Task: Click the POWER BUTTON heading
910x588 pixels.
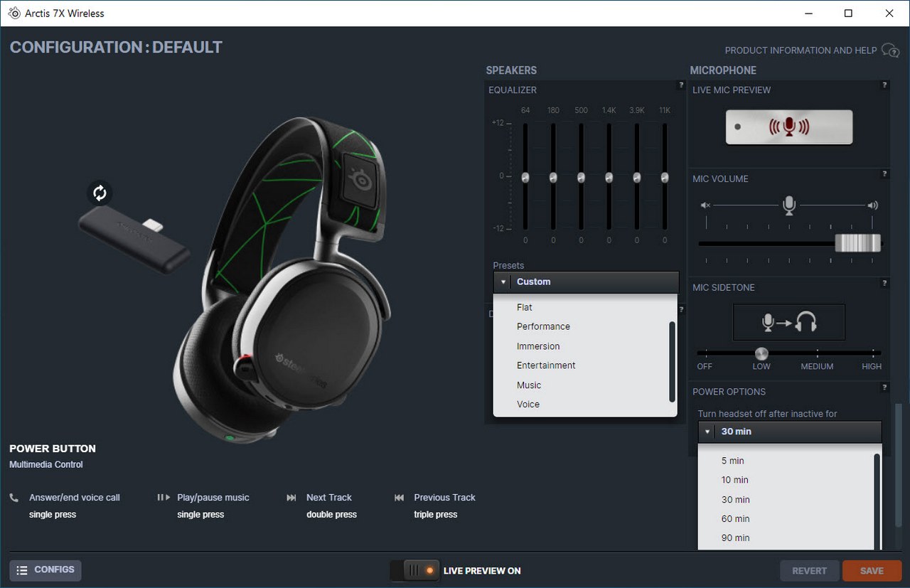Action: 53,449
